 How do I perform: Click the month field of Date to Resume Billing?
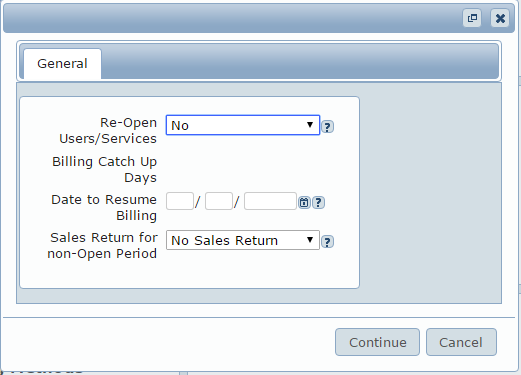180,201
